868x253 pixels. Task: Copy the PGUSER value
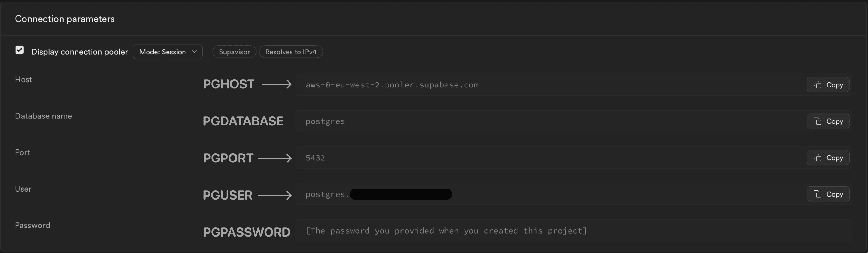[x=828, y=194]
